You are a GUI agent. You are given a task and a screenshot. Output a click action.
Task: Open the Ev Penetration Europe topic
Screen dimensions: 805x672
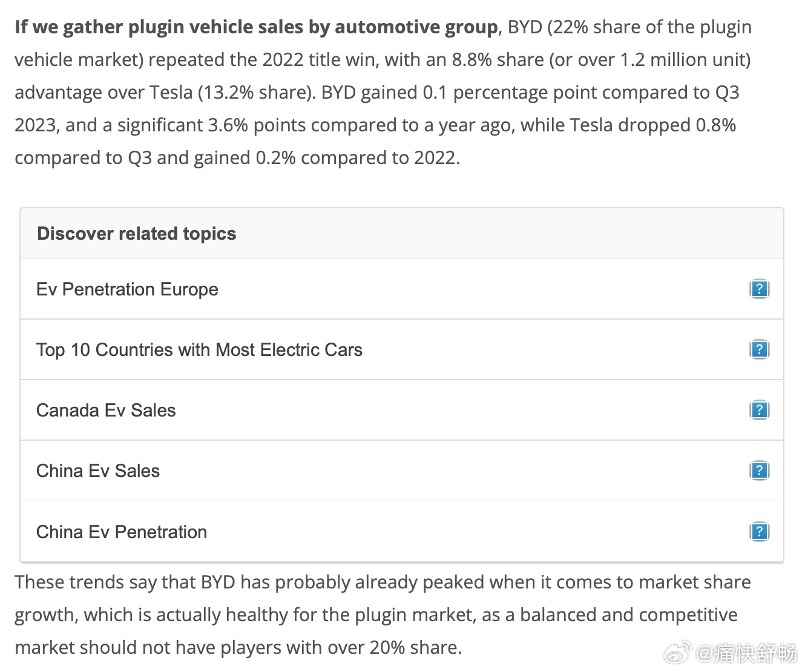(x=127, y=289)
